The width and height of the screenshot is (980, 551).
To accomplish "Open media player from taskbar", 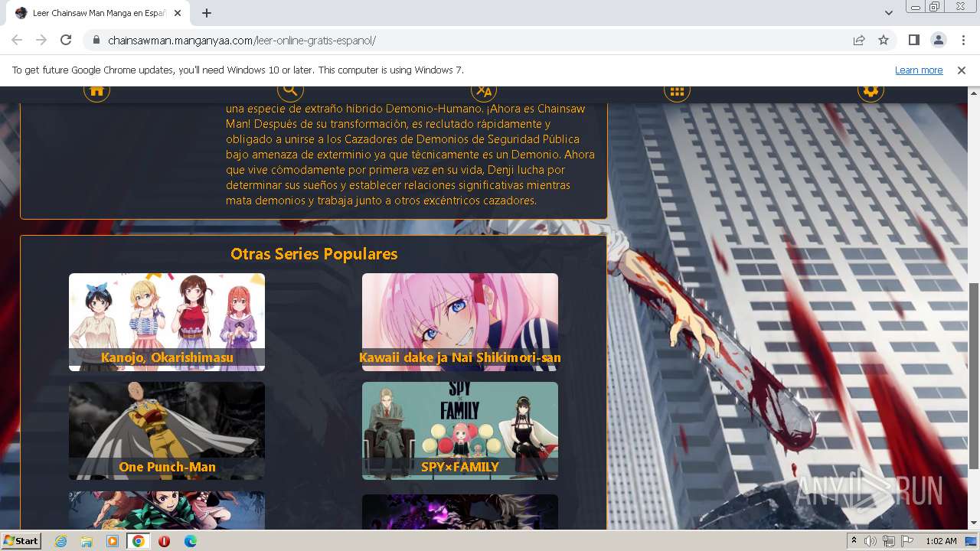I will click(113, 541).
